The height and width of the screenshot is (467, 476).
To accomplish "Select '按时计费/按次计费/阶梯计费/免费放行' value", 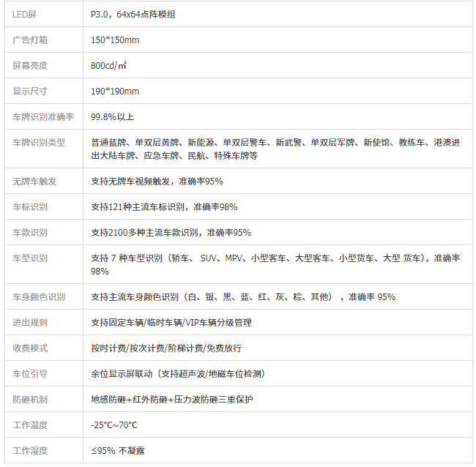I will [x=166, y=348].
